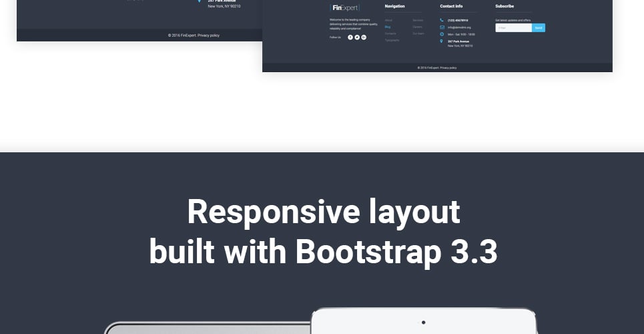
Task: Open the About link under Navigation
Action: 388,20
